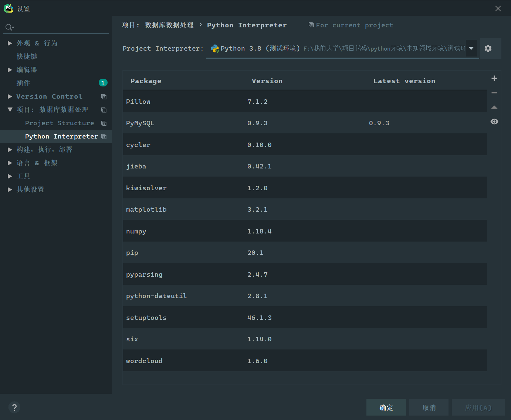
Task: Select the numpy package row
Action: [305, 231]
